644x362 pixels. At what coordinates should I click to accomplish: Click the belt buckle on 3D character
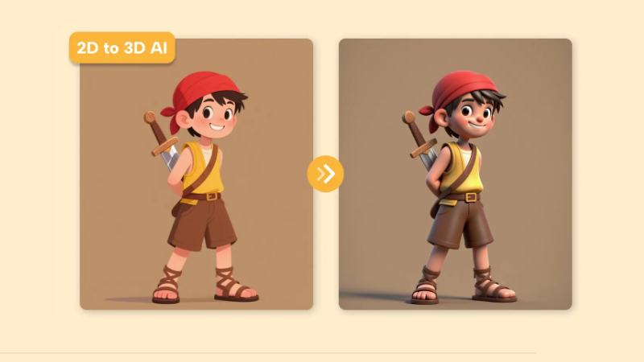[x=472, y=197]
